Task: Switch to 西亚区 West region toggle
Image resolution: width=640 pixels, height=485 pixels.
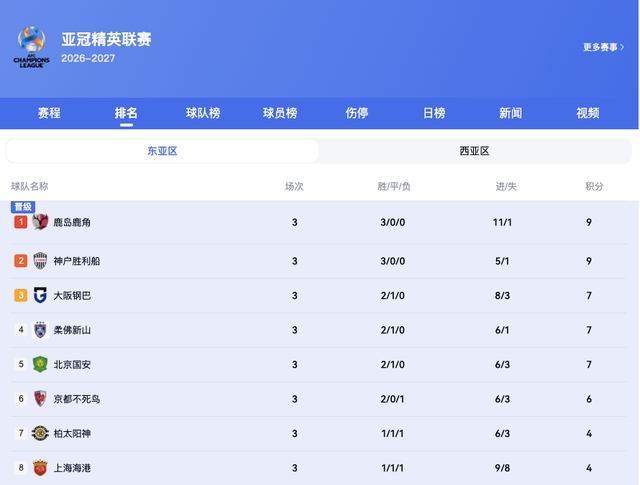Action: [x=475, y=151]
